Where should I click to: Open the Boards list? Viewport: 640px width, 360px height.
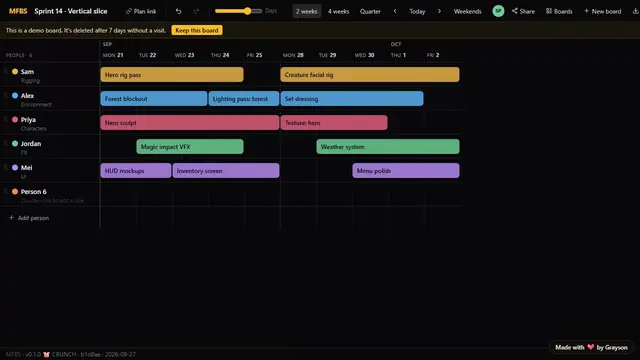tap(559, 11)
